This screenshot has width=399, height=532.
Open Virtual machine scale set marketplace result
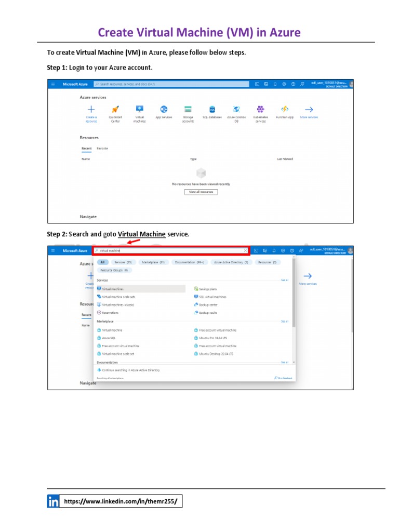[x=116, y=354]
